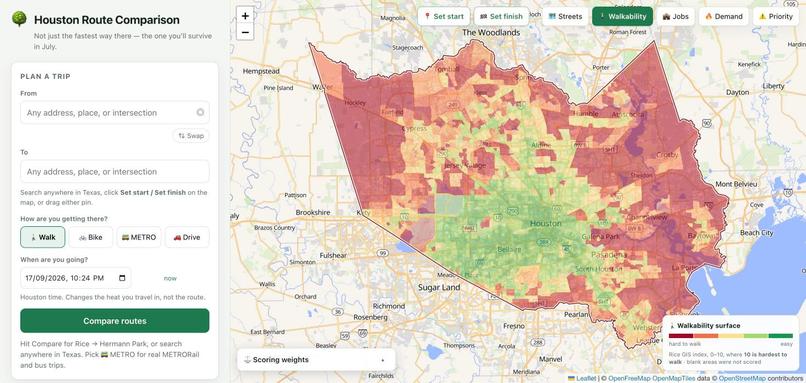Click the Sugar Land map label
This screenshot has width=806, height=383.
click(438, 287)
